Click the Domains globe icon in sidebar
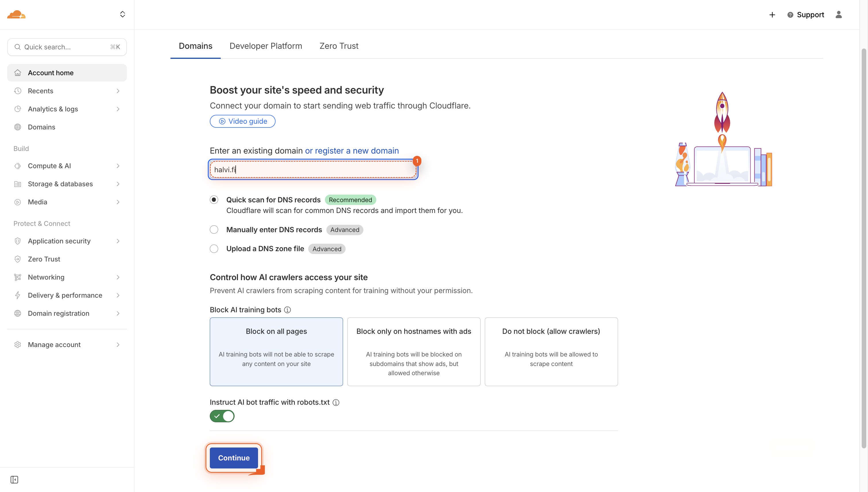The image size is (868, 492). (x=18, y=127)
